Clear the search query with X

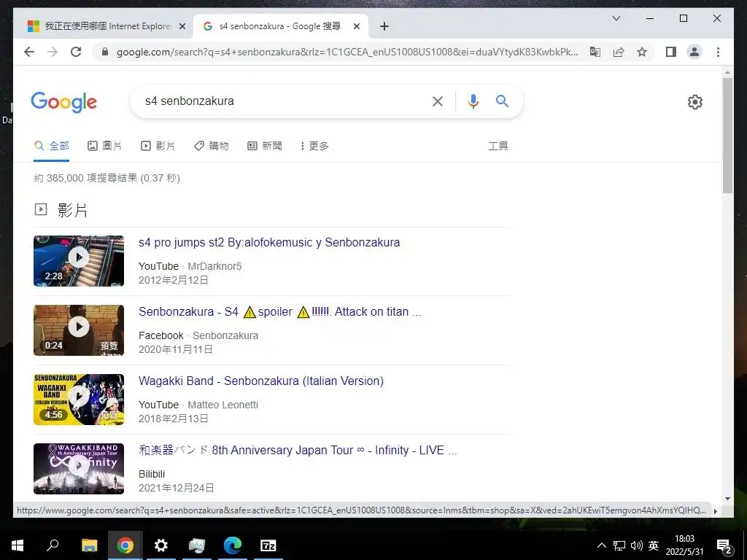438,101
